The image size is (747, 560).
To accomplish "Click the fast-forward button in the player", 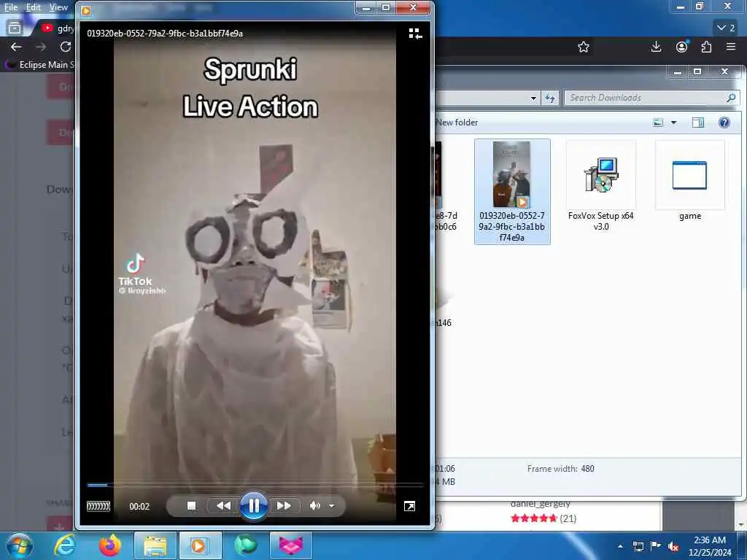I will [284, 506].
